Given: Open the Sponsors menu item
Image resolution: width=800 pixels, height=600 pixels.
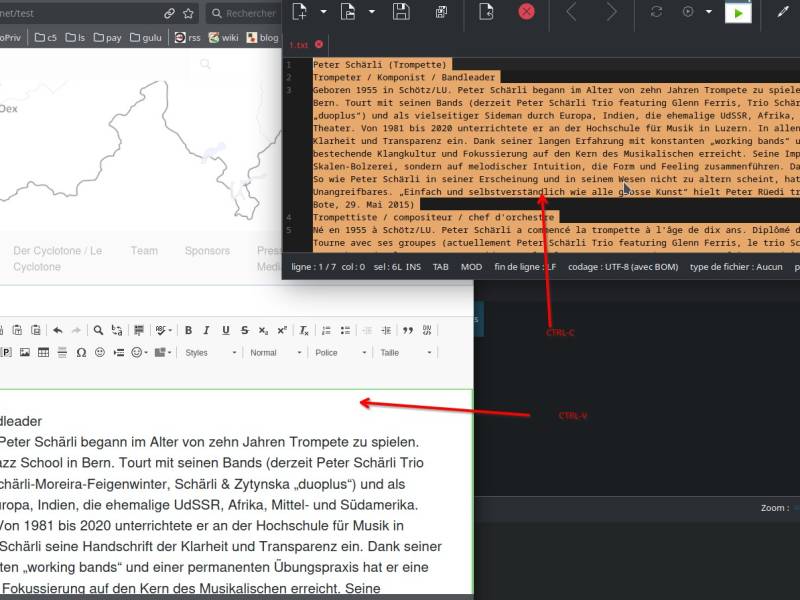Looking at the screenshot, I should 207,251.
